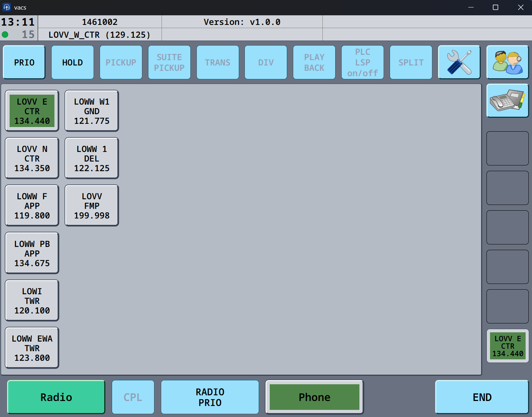Call LOWW F APP 119.800
Screen dimensions: 532x417
click(x=32, y=206)
